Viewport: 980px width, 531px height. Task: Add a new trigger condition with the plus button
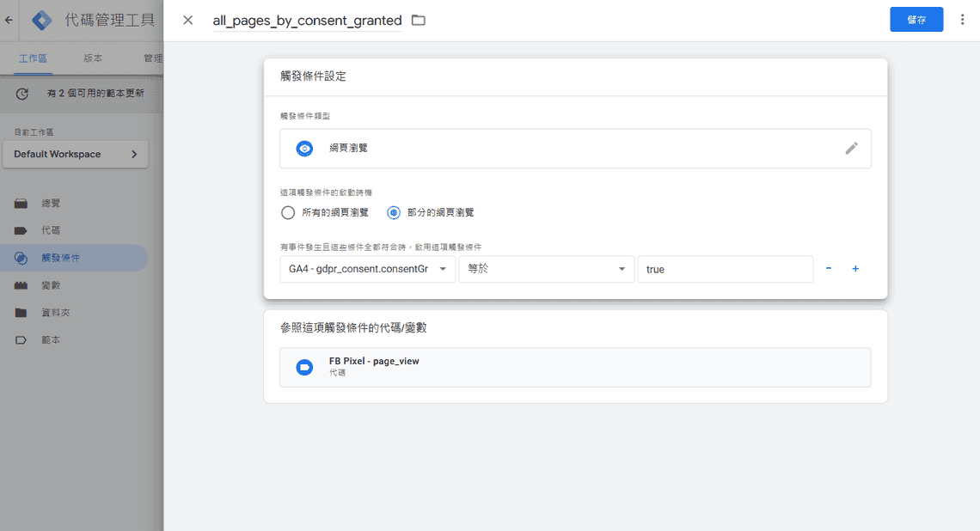pos(855,269)
